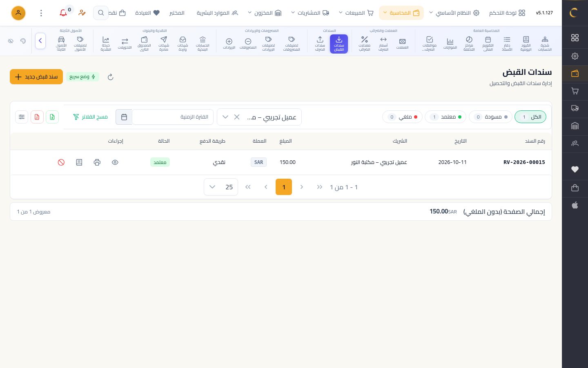Filter by Approved (معتمد) status chip
The image size is (588, 368).
[x=445, y=117]
